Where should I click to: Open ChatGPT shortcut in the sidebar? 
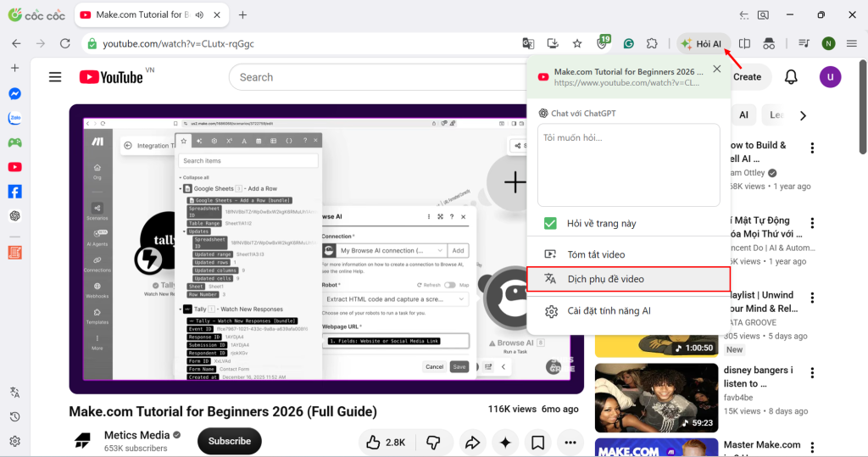pyautogui.click(x=15, y=216)
